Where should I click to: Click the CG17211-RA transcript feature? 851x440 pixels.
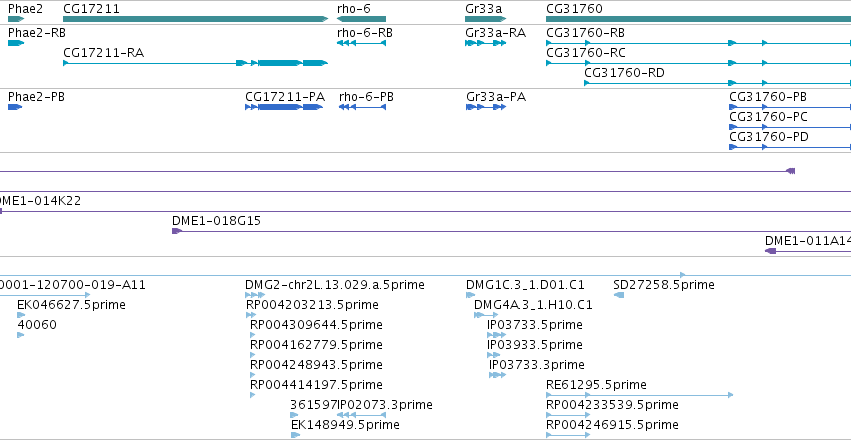[195, 63]
